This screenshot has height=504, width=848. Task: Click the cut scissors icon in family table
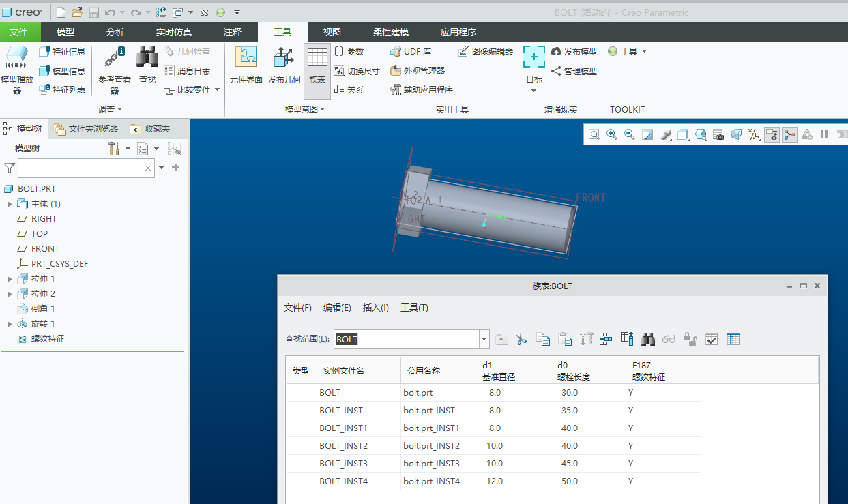522,340
